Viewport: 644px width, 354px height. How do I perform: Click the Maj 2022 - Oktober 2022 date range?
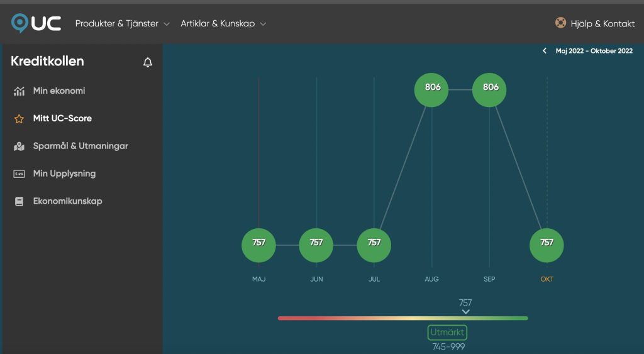[594, 51]
